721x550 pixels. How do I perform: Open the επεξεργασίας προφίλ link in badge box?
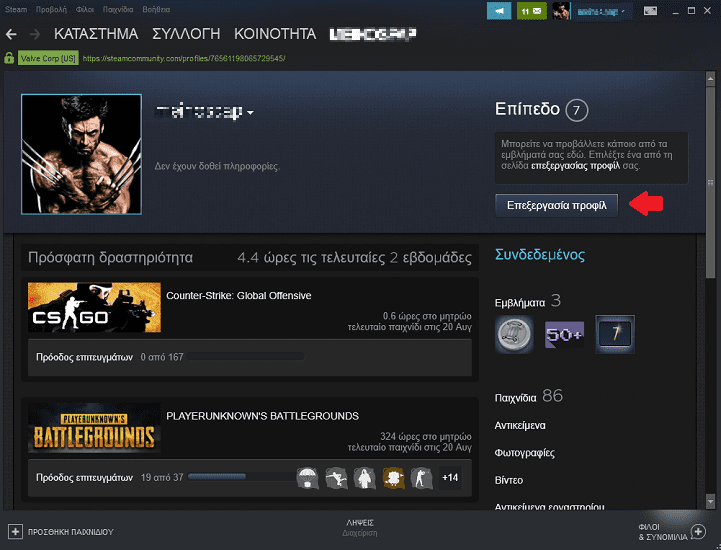coord(575,166)
